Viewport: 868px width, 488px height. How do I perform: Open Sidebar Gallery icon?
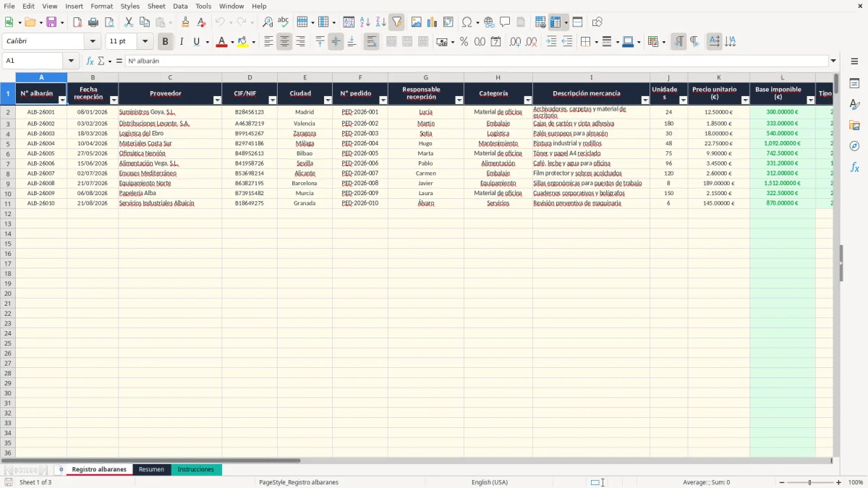click(854, 125)
